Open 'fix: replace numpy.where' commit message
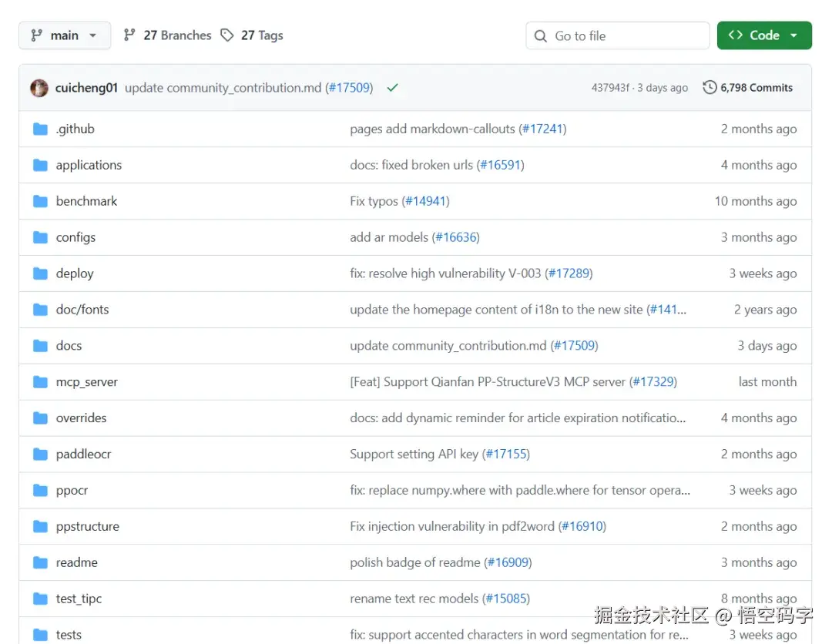The height and width of the screenshot is (644, 832). (520, 490)
